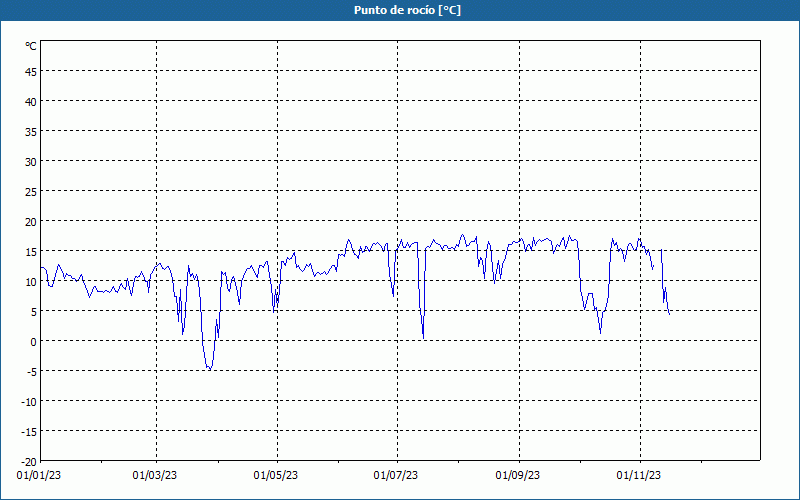Click the 20 y-axis label
The width and height of the screenshot is (800, 500).
point(31,222)
